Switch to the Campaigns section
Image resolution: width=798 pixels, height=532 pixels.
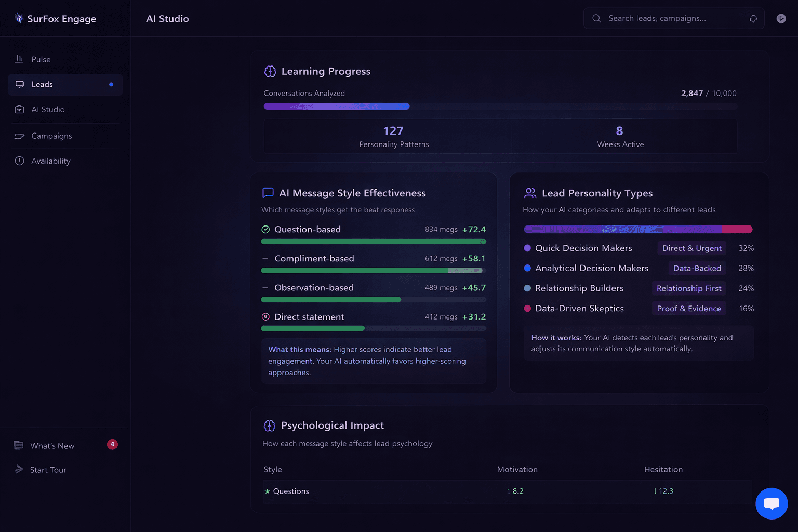[x=51, y=136]
